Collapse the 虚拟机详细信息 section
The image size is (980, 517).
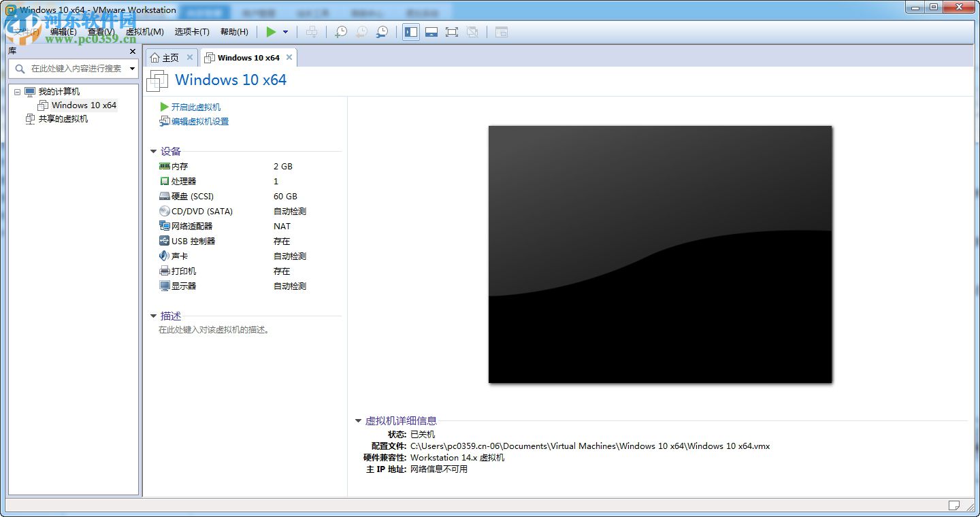[359, 420]
